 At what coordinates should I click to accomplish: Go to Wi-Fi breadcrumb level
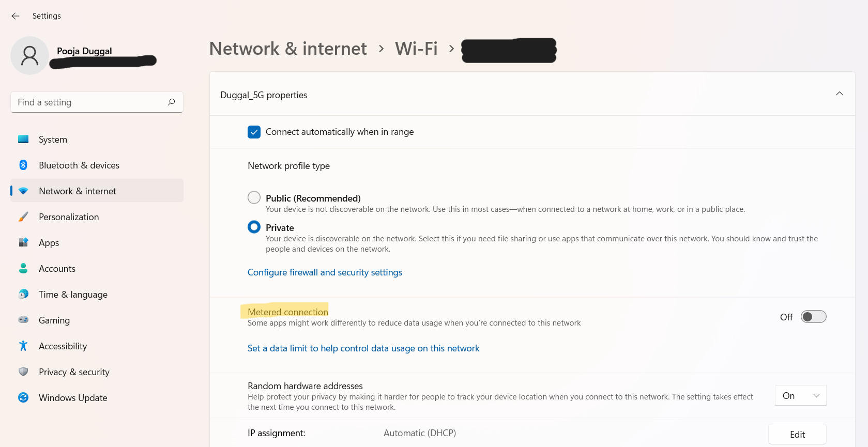point(416,49)
